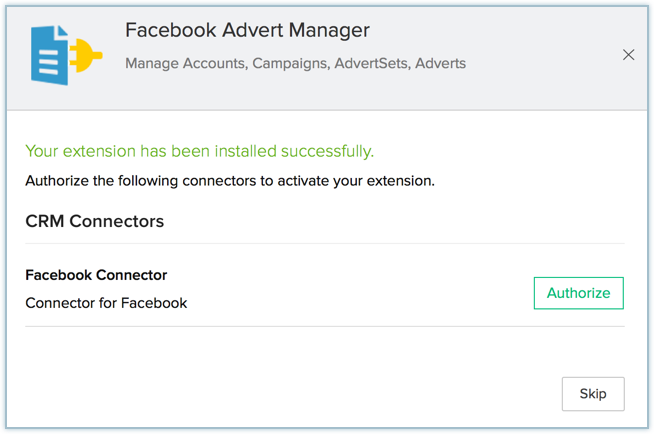The image size is (654, 434).
Task: Select the Facebook Connector bold label
Action: 96,275
